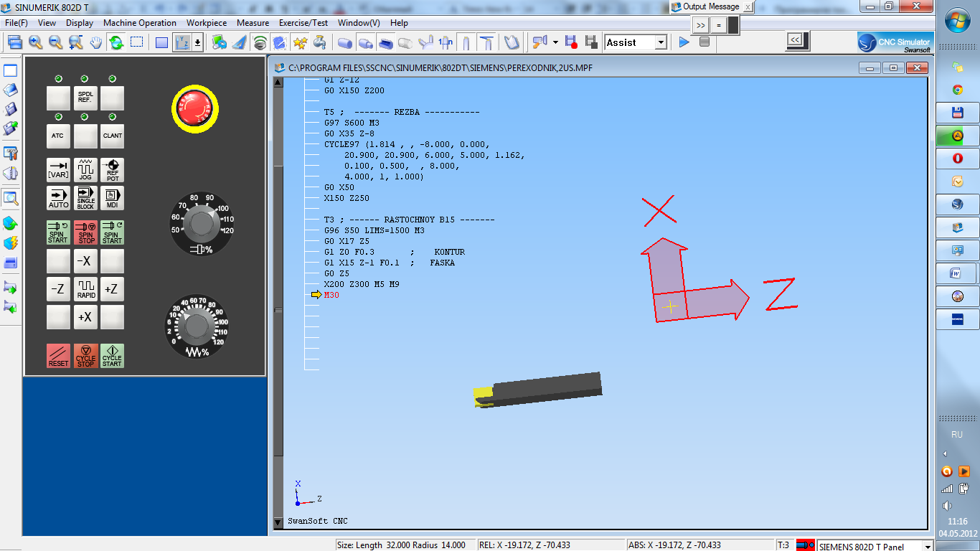This screenshot has height=551, width=980.
Task: Open Google Chrome from the taskbar
Action: (x=957, y=90)
